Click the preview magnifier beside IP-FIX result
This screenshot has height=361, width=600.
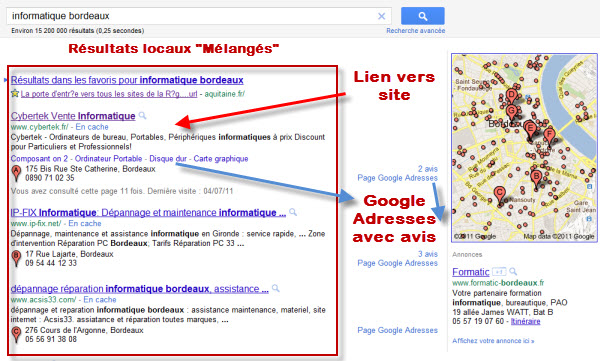click(x=293, y=212)
